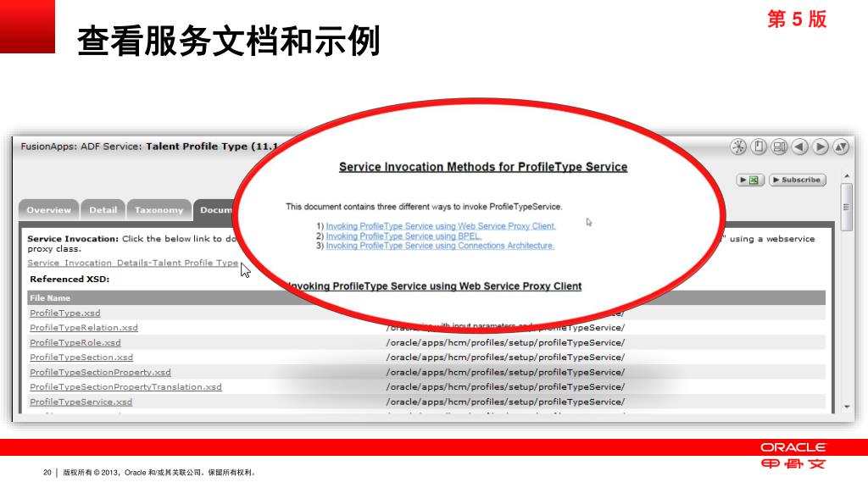Open the ProfileTypeRole.xsd link
This screenshot has width=868, height=488.
tap(75, 342)
